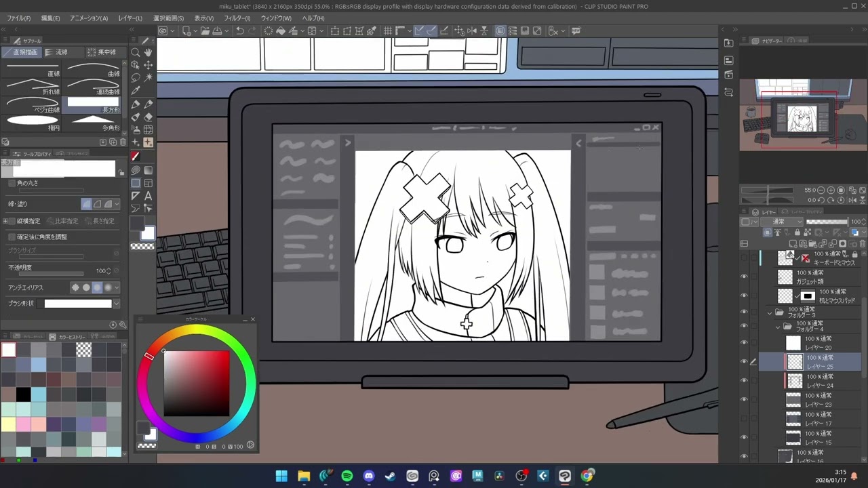
Task: Select the figure rectangle tool in toolbox
Action: point(136,183)
